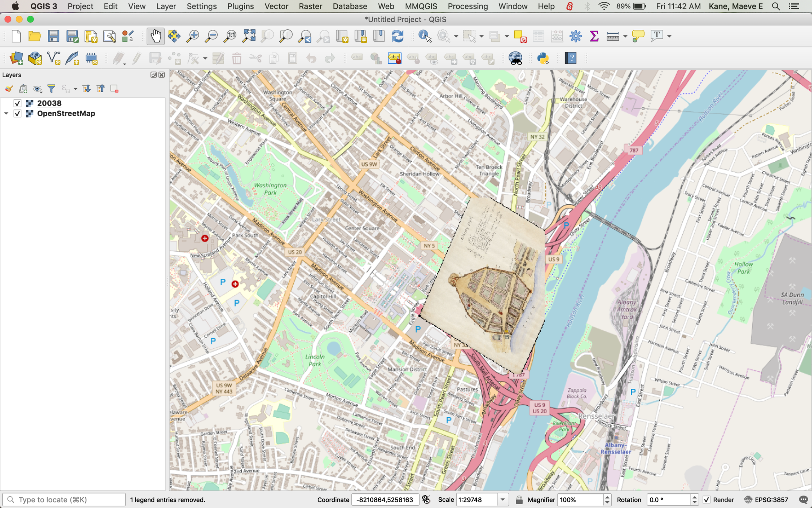Click the 20038 layer name
Screen dimensions: 812x508
pyautogui.click(x=49, y=103)
